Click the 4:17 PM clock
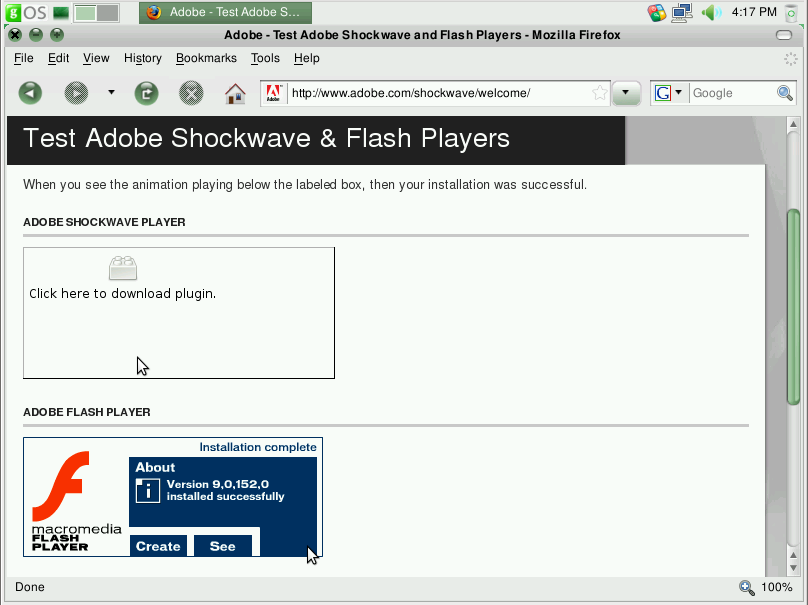Image resolution: width=808 pixels, height=605 pixels. point(754,12)
